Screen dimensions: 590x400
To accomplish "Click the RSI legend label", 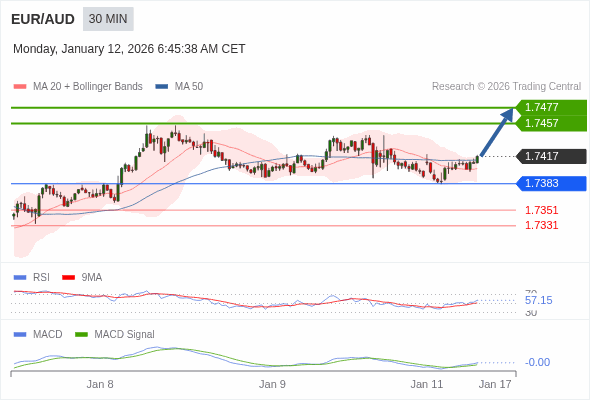I will [41, 278].
